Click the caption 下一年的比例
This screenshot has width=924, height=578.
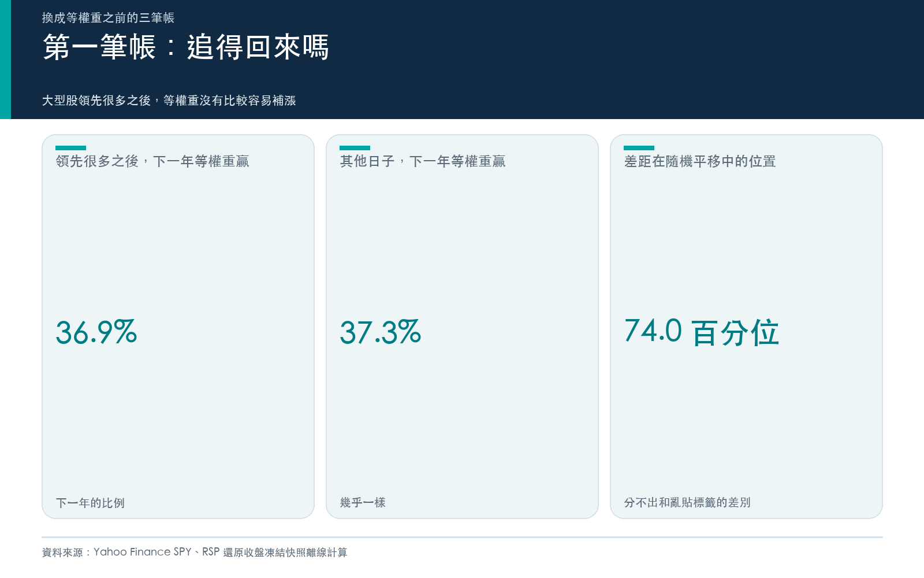pyautogui.click(x=90, y=503)
